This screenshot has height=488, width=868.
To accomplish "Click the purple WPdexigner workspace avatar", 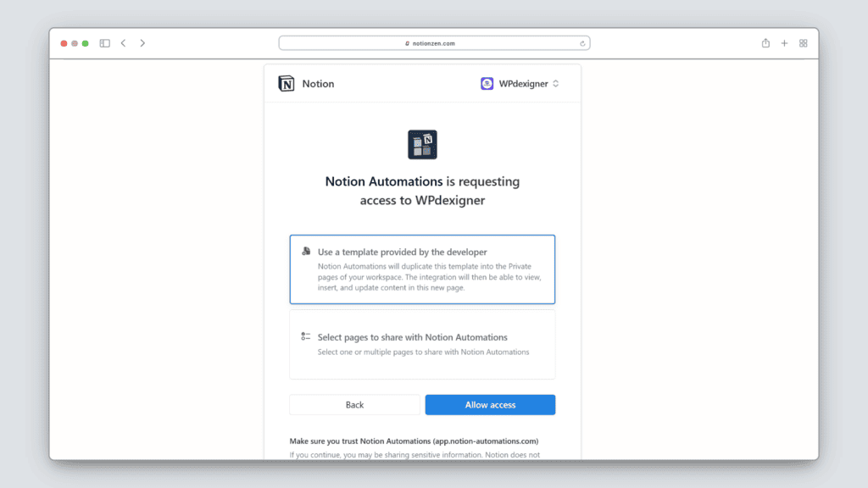I will (487, 84).
